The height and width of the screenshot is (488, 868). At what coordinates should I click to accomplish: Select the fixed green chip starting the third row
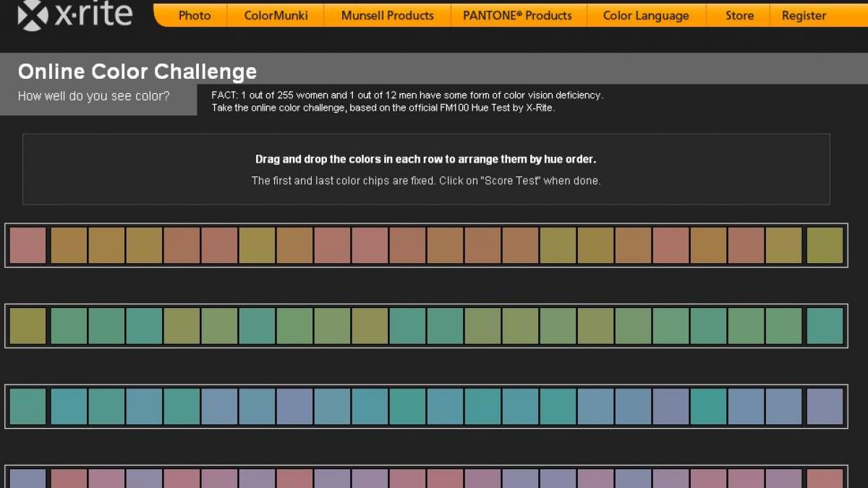(x=27, y=406)
